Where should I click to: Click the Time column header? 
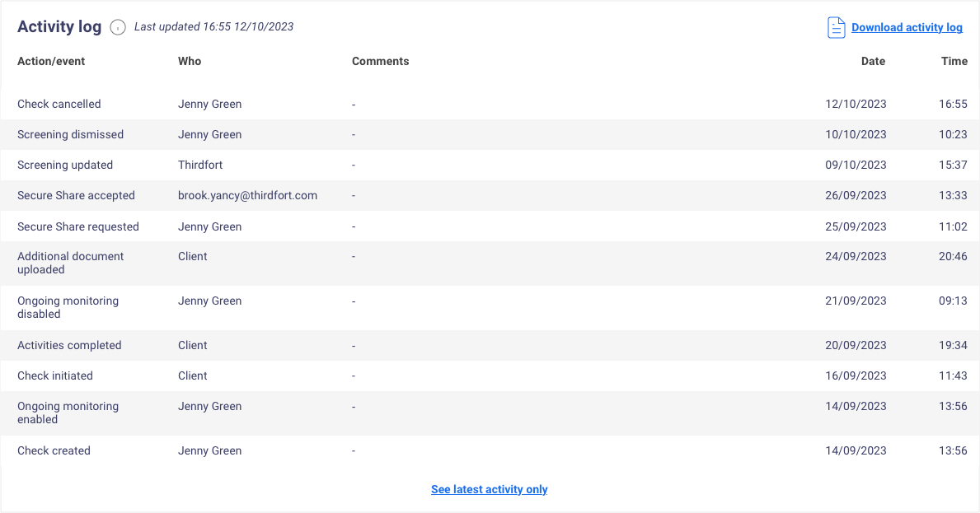tap(954, 61)
